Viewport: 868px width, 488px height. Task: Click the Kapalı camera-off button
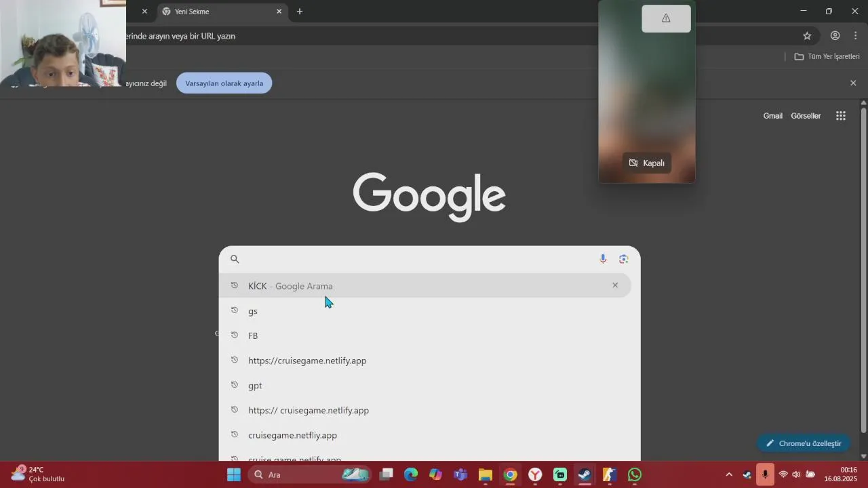point(647,163)
